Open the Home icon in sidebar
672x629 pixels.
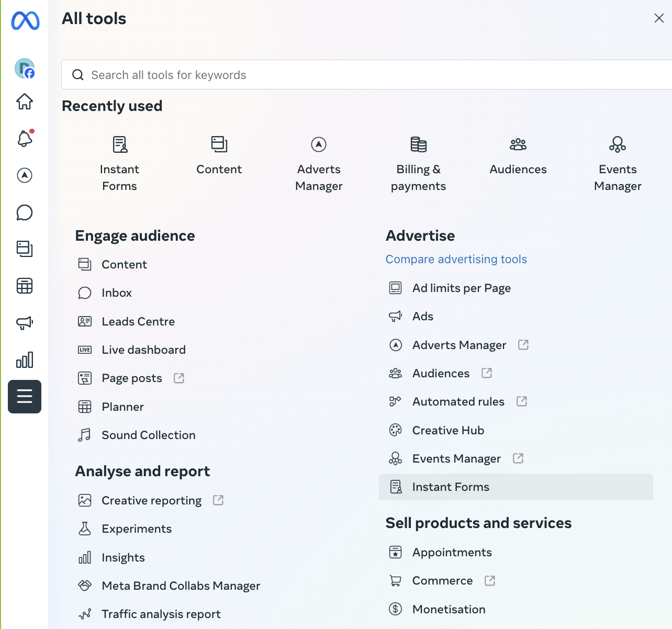point(25,102)
